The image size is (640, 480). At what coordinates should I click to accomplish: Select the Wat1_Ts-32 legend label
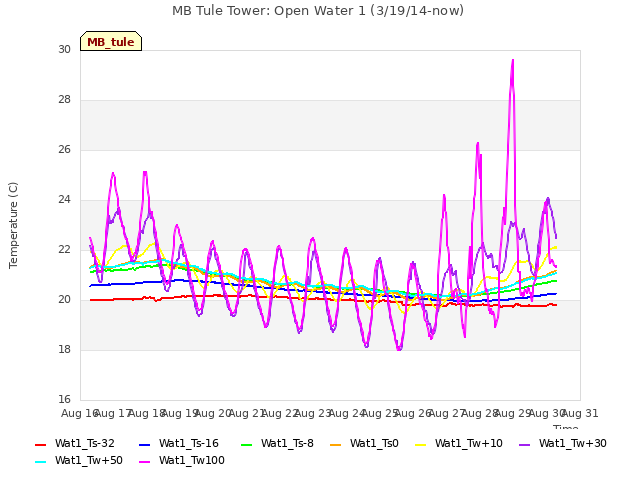click(84, 443)
